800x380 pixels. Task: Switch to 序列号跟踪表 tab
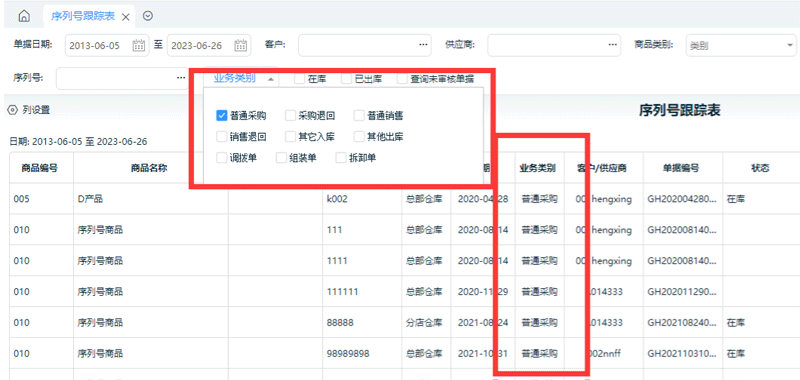[83, 16]
